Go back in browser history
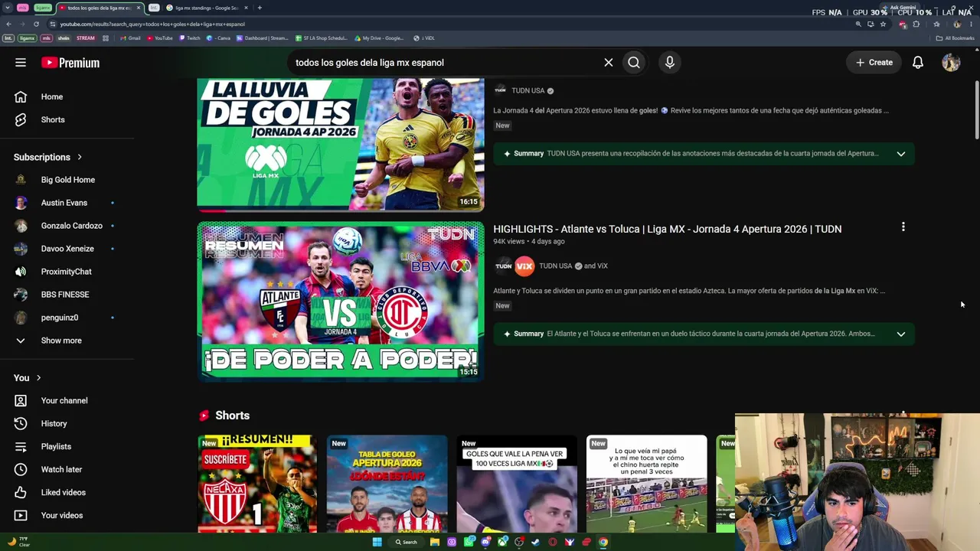This screenshot has width=980, height=551. pyautogui.click(x=8, y=24)
